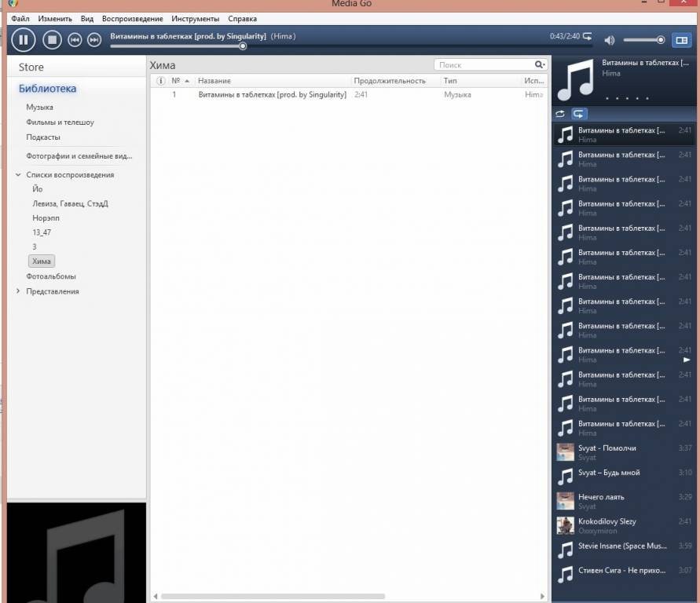Select the track row Витамины в таблетках

point(349,94)
